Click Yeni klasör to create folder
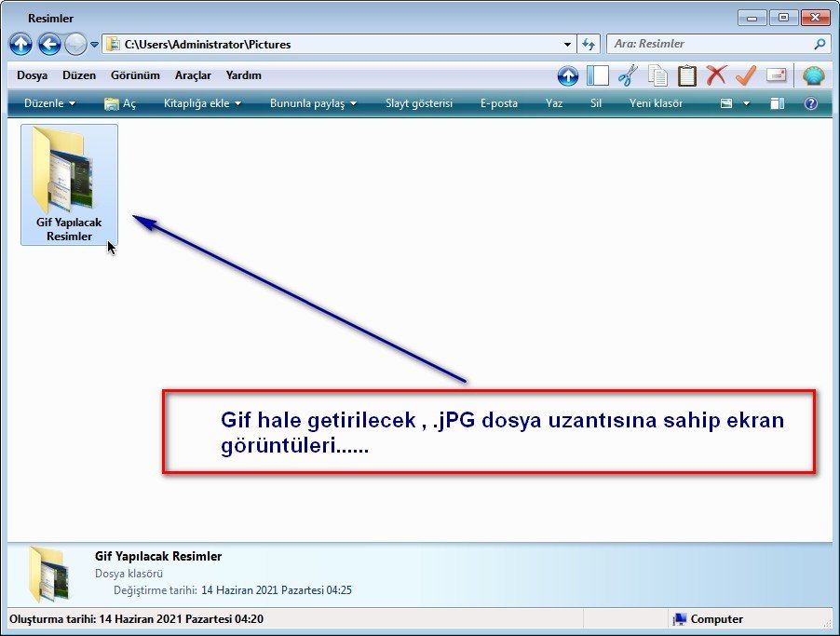840x636 pixels. click(x=656, y=103)
